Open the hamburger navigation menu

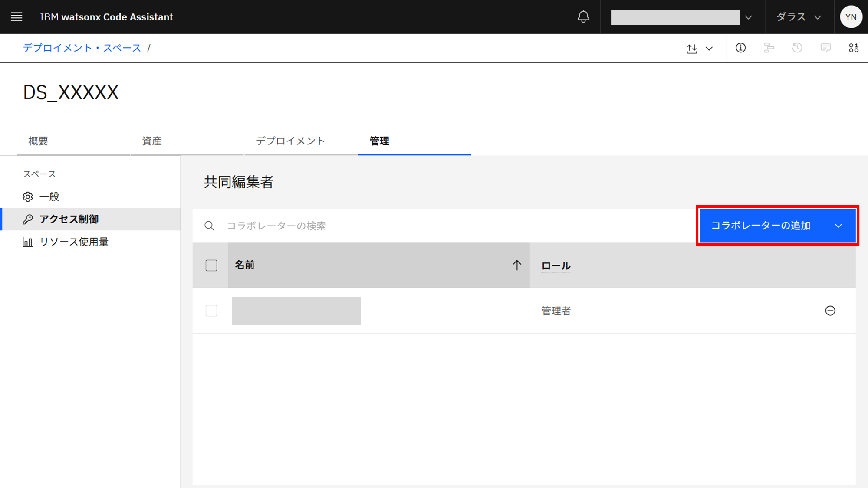point(16,17)
